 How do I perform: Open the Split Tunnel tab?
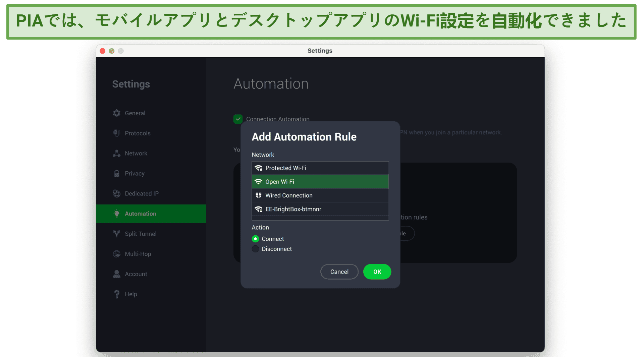pos(151,234)
